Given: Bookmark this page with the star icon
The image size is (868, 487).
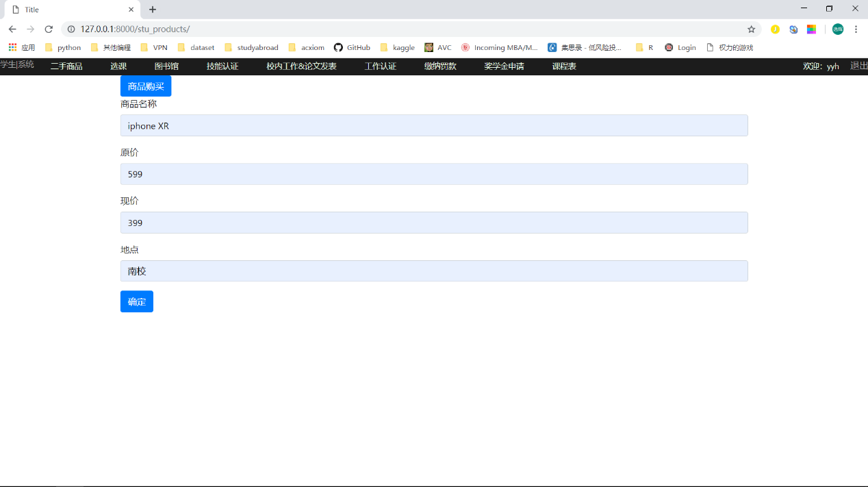Looking at the screenshot, I should 751,29.
